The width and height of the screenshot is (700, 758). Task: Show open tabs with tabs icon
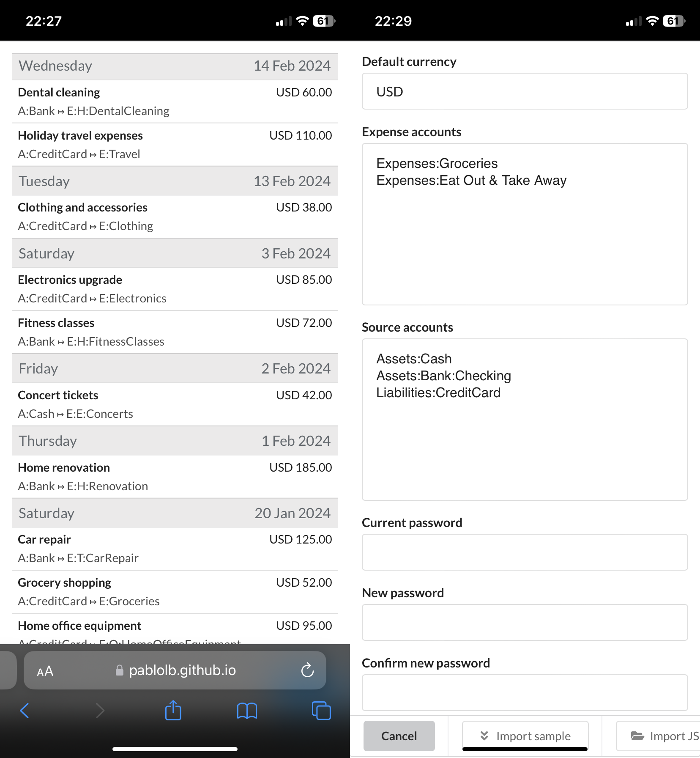[x=321, y=711]
